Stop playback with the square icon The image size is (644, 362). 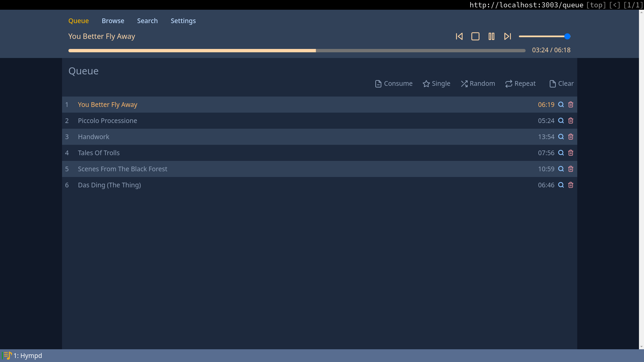[475, 36]
